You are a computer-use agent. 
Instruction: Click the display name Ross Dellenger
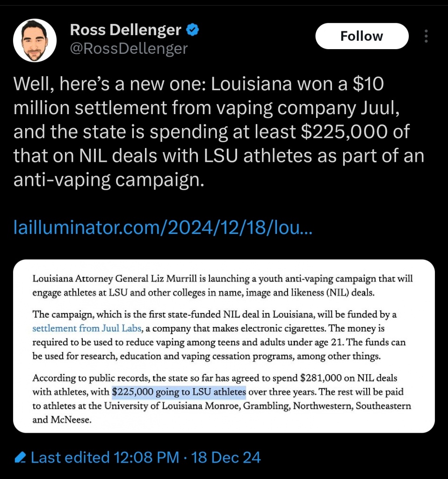[125, 30]
